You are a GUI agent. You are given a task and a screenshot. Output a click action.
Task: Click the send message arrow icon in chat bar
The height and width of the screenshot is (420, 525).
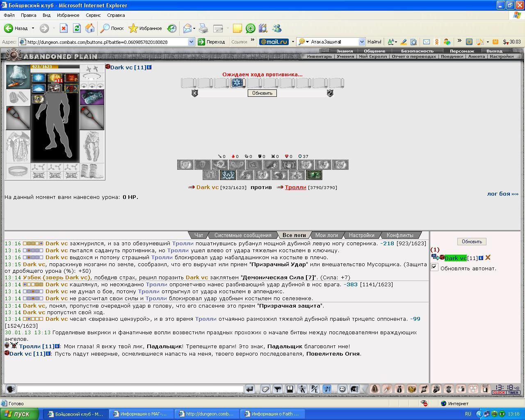(249, 389)
